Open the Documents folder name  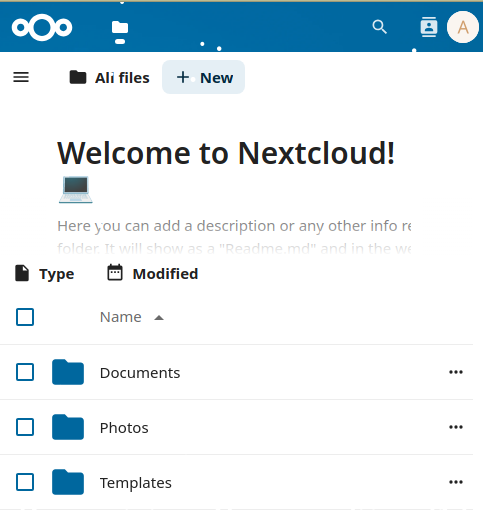140,373
